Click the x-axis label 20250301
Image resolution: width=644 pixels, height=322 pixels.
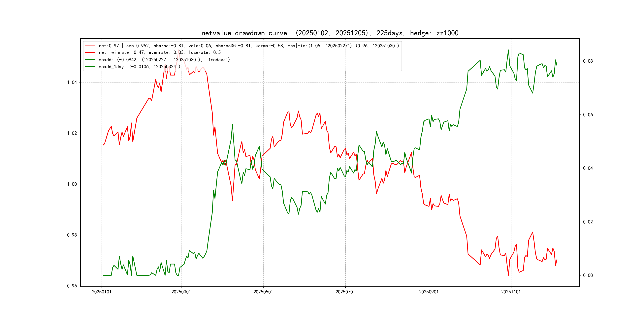(x=181, y=292)
